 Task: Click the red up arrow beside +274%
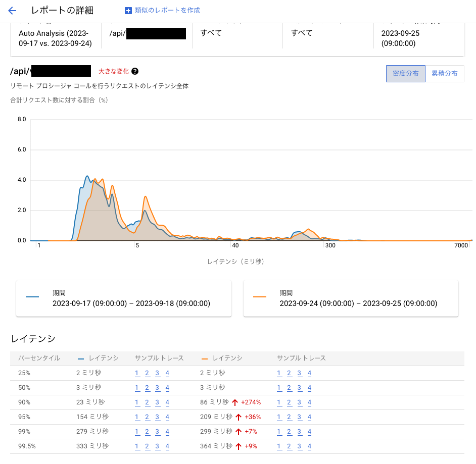tap(234, 402)
